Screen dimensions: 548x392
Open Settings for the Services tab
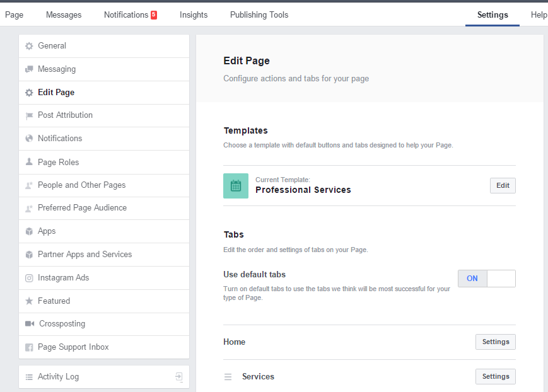(495, 376)
